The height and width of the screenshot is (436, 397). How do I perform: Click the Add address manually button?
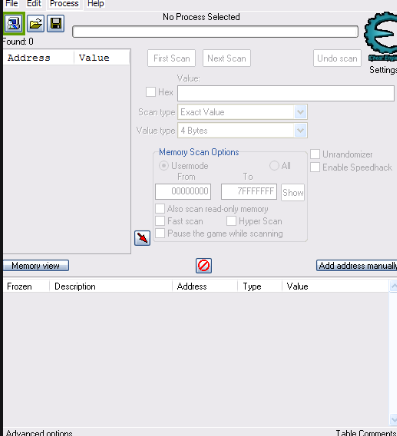357,266
